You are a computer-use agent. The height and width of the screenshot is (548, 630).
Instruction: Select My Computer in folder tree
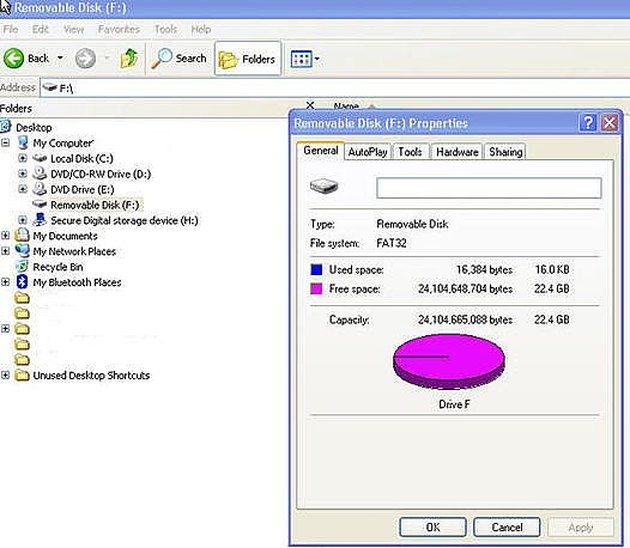[63, 143]
